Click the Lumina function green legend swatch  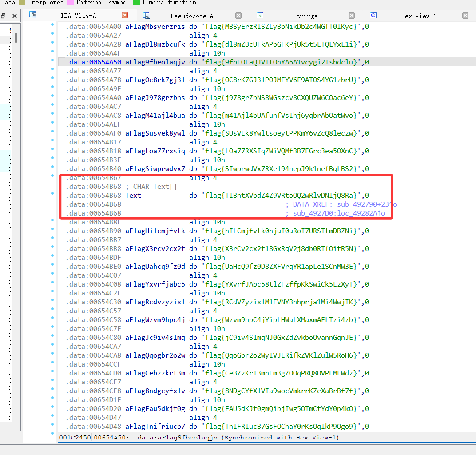(x=136, y=3)
